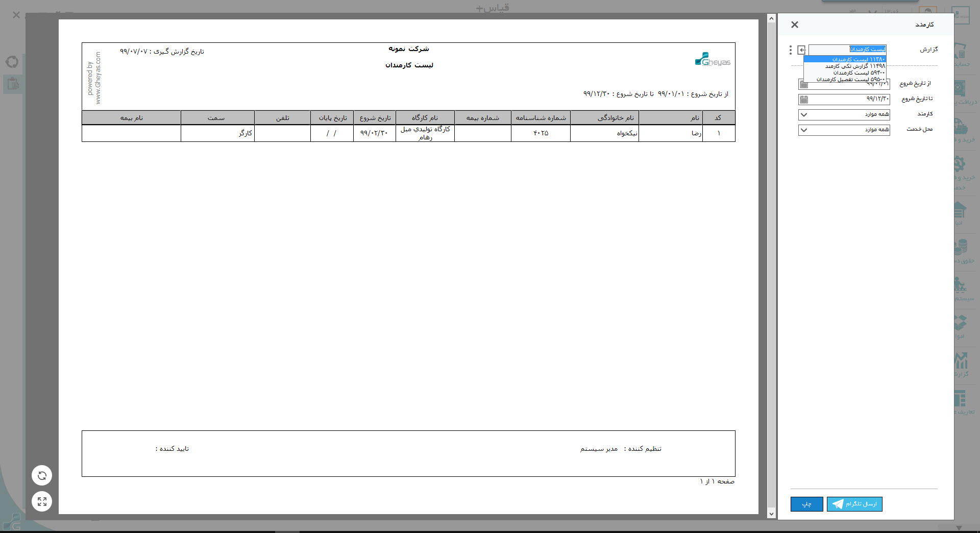Choose ۱۱۴۹۸ گزارش تکی کارمند option
Screen dimensions: 980x533
pos(845,66)
